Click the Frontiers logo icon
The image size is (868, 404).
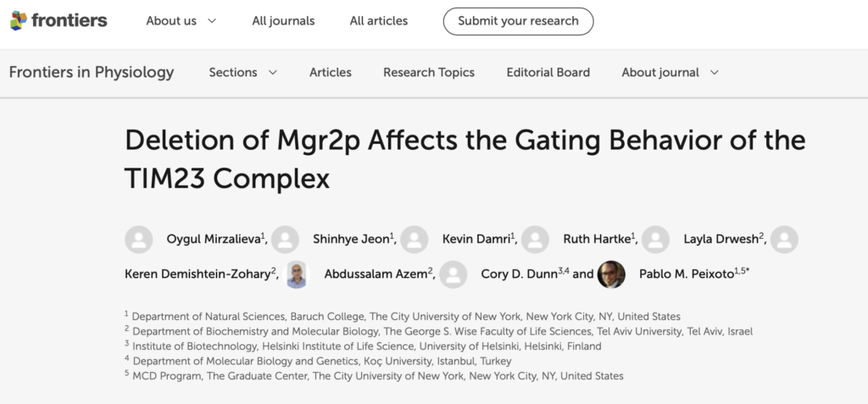coord(19,20)
